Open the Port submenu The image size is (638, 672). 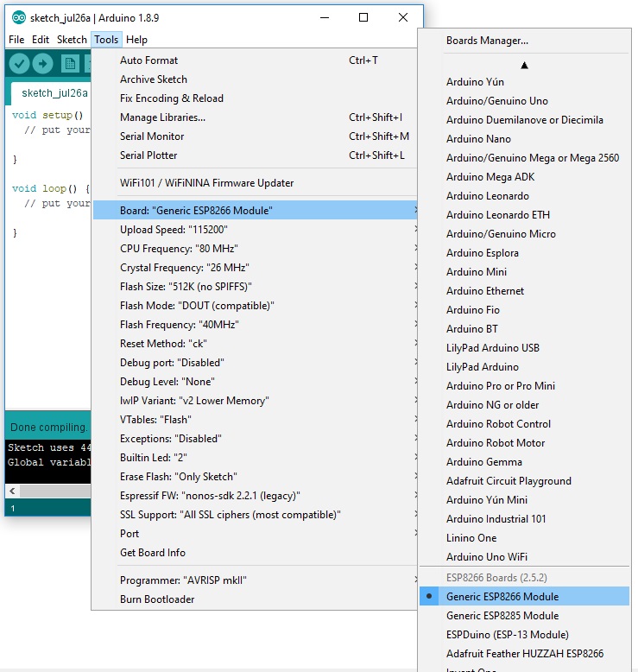(255, 533)
